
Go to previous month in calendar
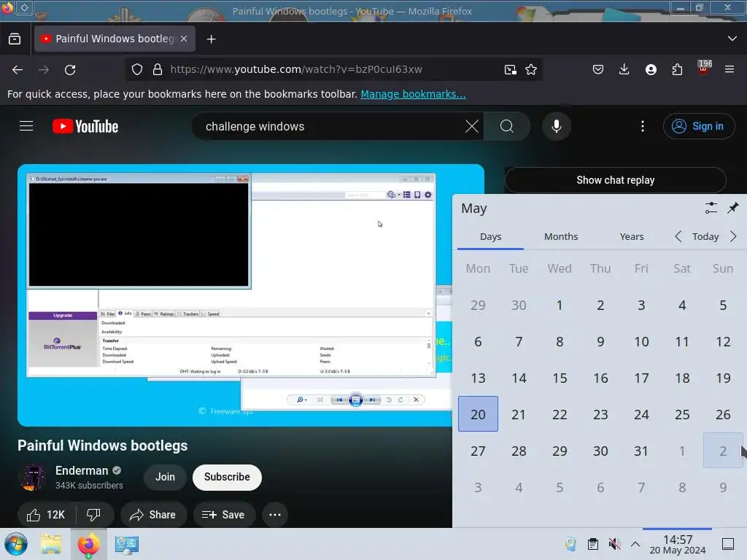[678, 237]
